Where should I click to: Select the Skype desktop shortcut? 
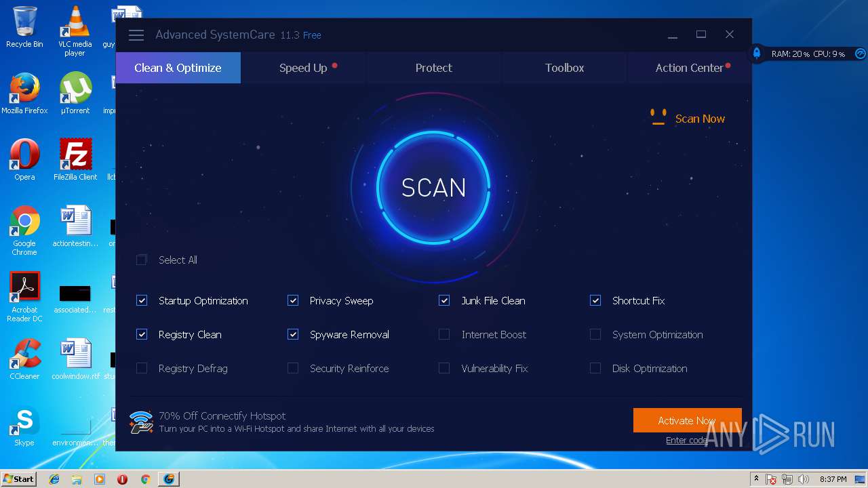click(x=24, y=426)
